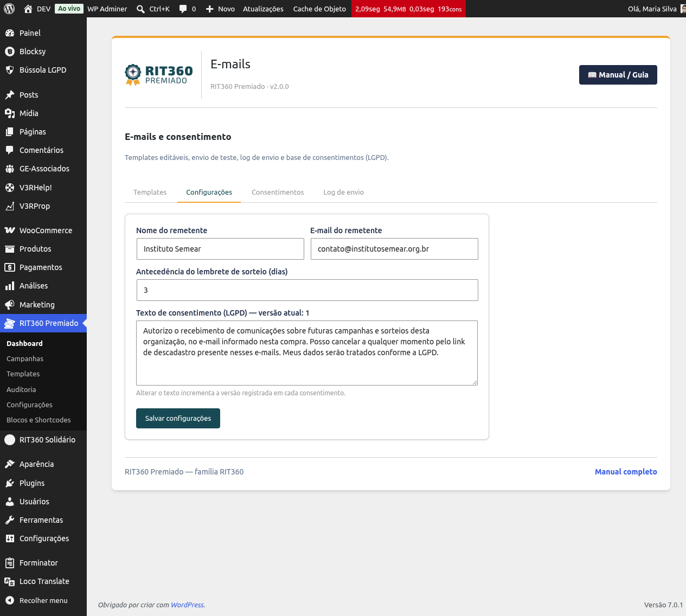Click the Análises bar chart icon

point(10,286)
